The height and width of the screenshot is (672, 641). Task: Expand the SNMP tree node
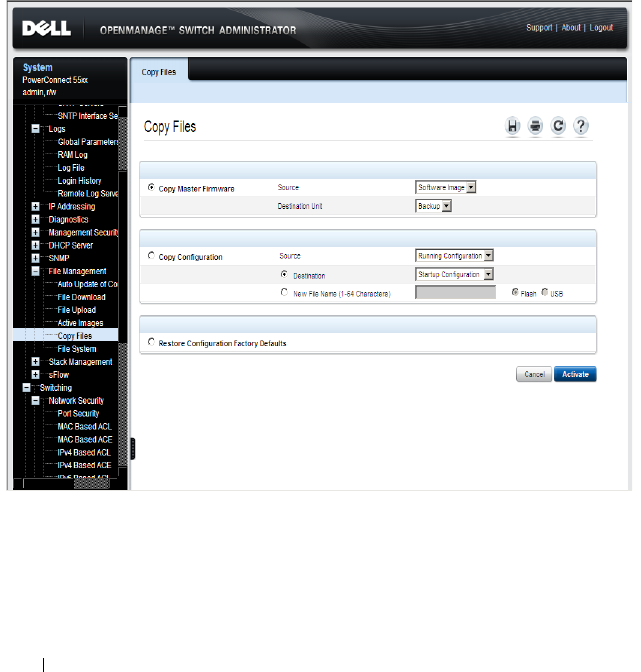pyautogui.click(x=36, y=258)
